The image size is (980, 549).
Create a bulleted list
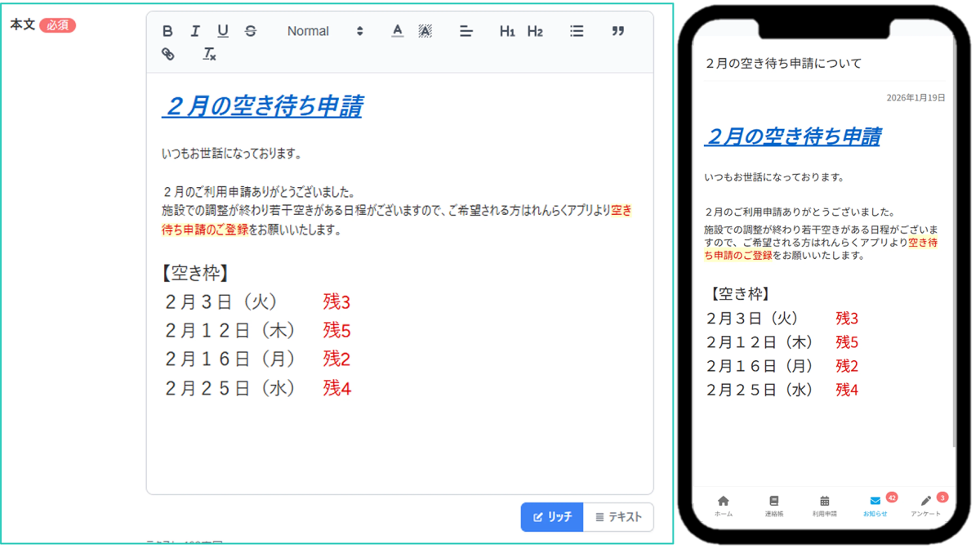click(x=577, y=31)
